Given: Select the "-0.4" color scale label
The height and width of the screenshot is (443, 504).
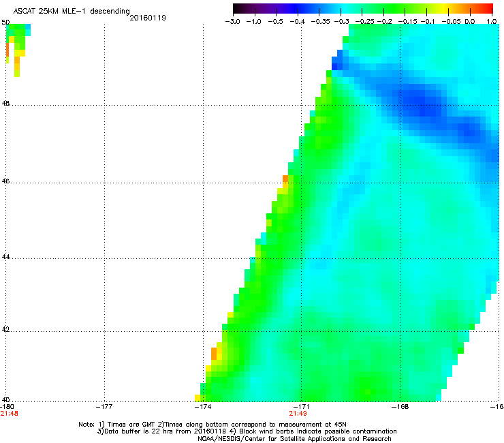Looking at the screenshot, I should 298,22.
